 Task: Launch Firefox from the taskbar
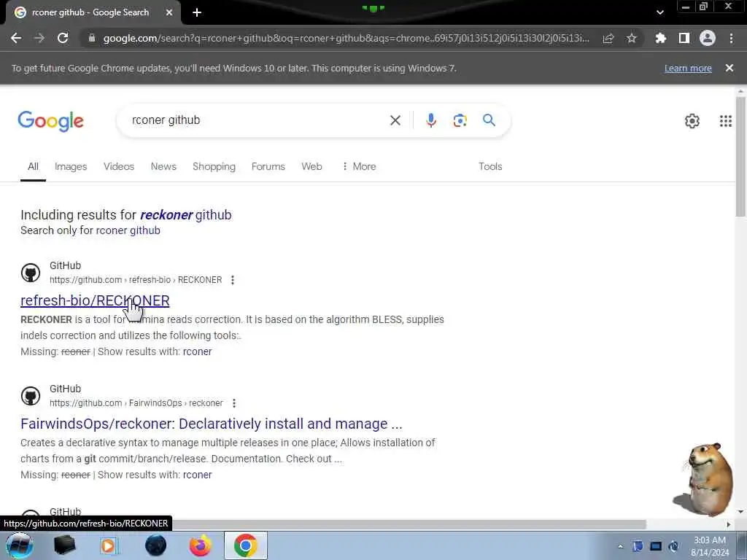click(201, 545)
